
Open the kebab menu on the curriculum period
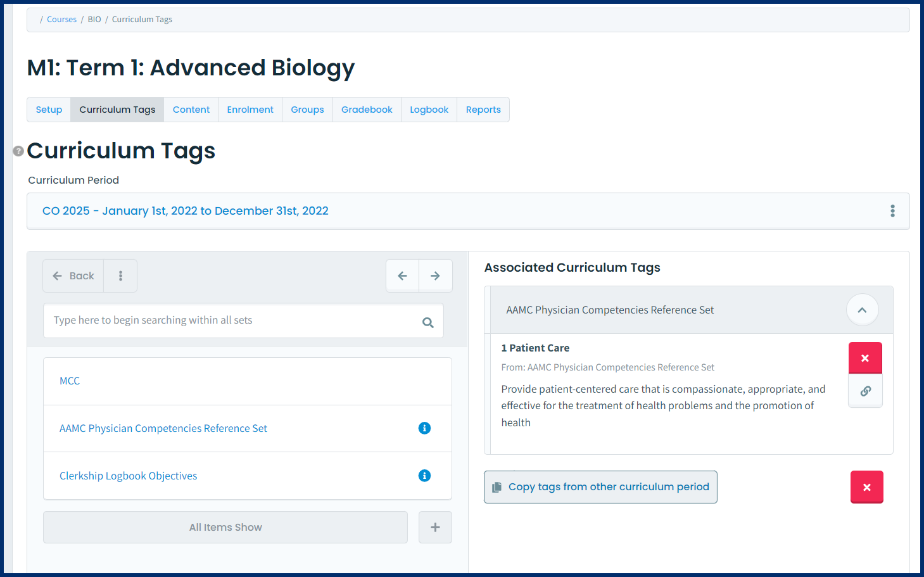pyautogui.click(x=892, y=211)
